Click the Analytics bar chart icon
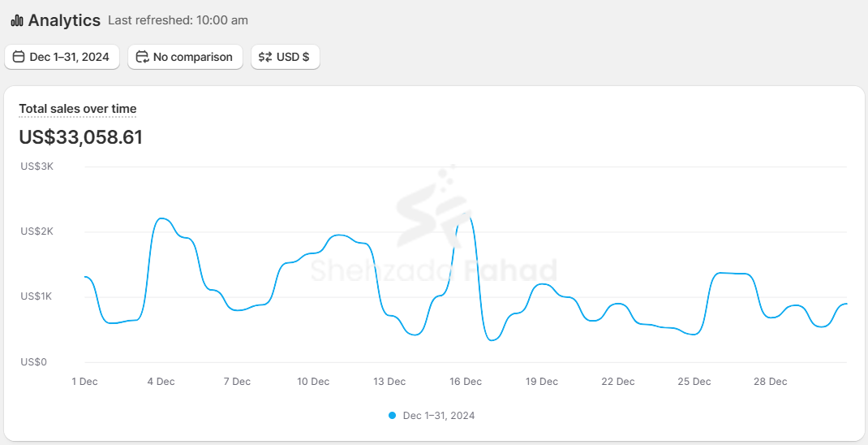Screen dimensions: 868x445 (17, 21)
